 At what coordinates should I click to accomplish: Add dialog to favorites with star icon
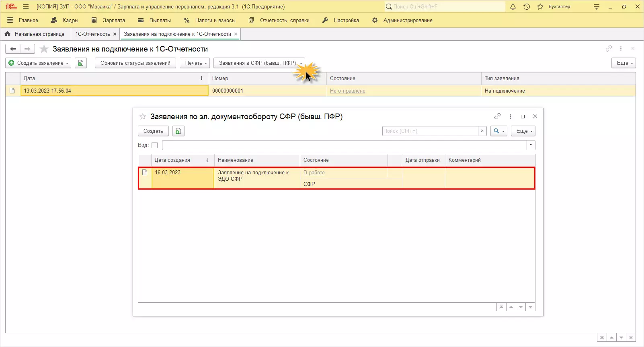(x=142, y=116)
